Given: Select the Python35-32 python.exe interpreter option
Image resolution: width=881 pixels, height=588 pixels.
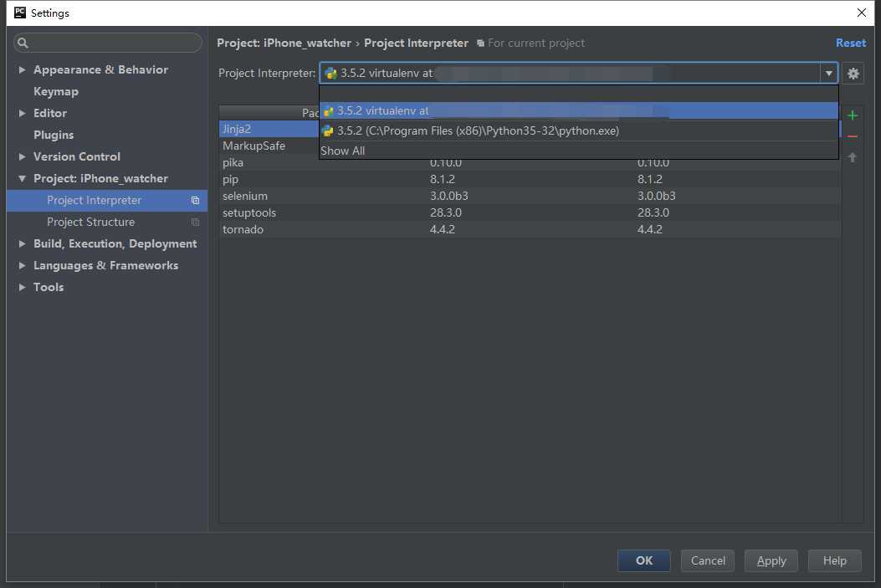Looking at the screenshot, I should coord(579,130).
